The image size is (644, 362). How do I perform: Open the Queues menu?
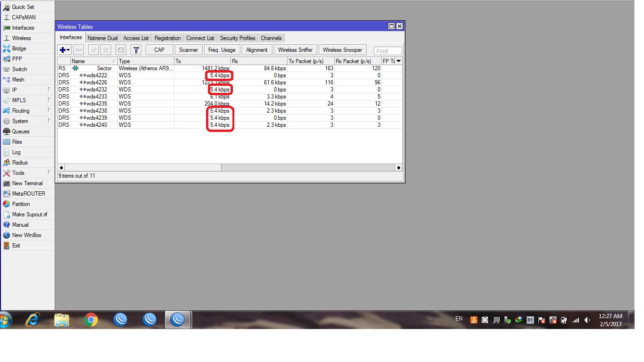point(21,132)
